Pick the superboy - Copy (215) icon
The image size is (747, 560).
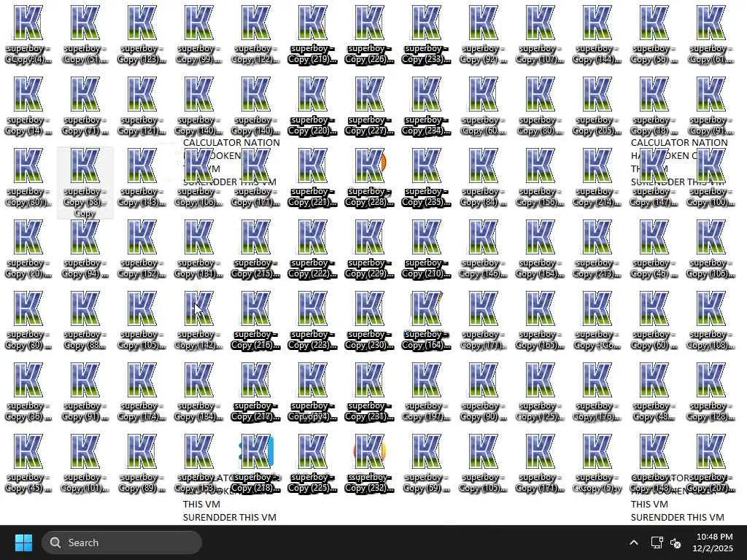point(256,249)
